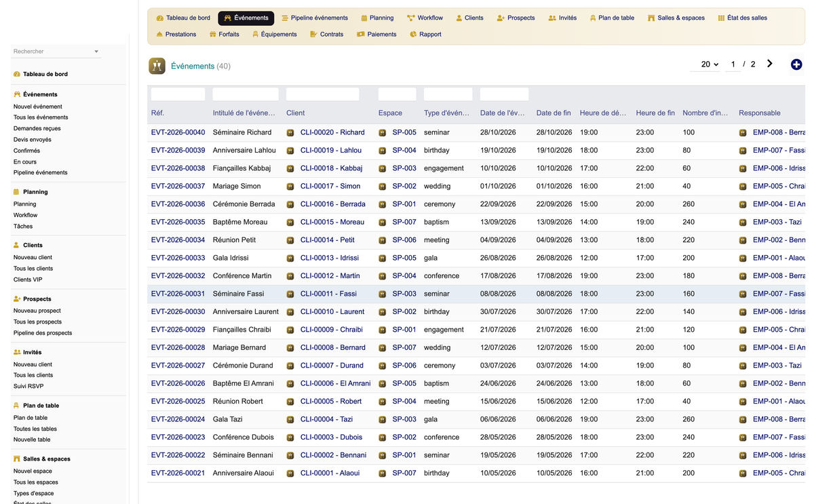The height and width of the screenshot is (504, 814).
Task: Open the Workflow top tab
Action: (x=425, y=18)
